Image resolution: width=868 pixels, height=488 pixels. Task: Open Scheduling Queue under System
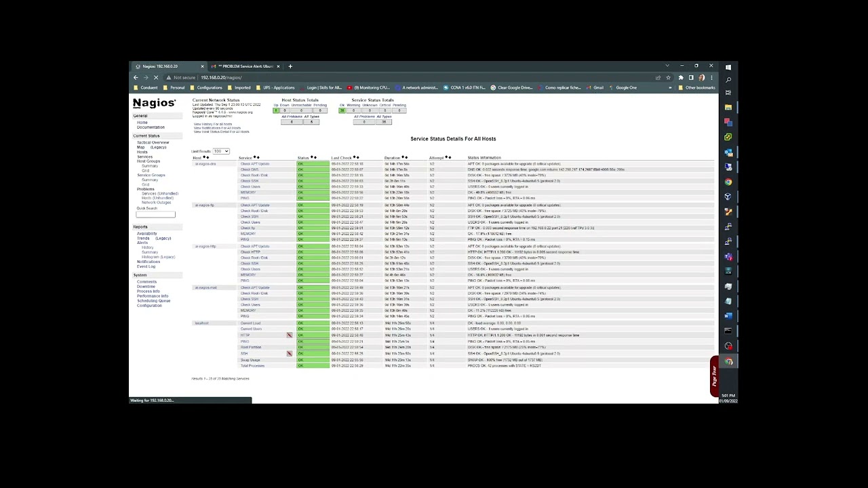153,300
